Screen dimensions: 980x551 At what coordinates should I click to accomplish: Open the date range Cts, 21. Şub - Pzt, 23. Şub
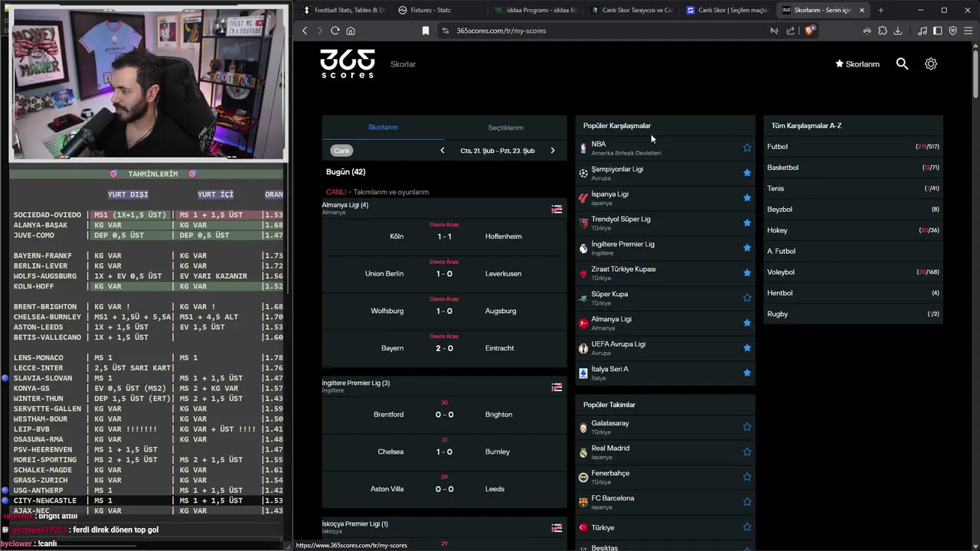(x=498, y=151)
